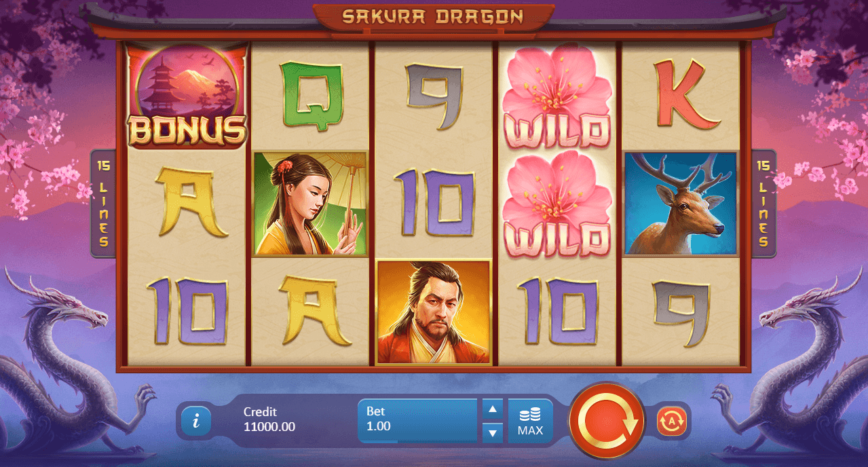
Task: Click the Credit balance display
Action: (269, 419)
